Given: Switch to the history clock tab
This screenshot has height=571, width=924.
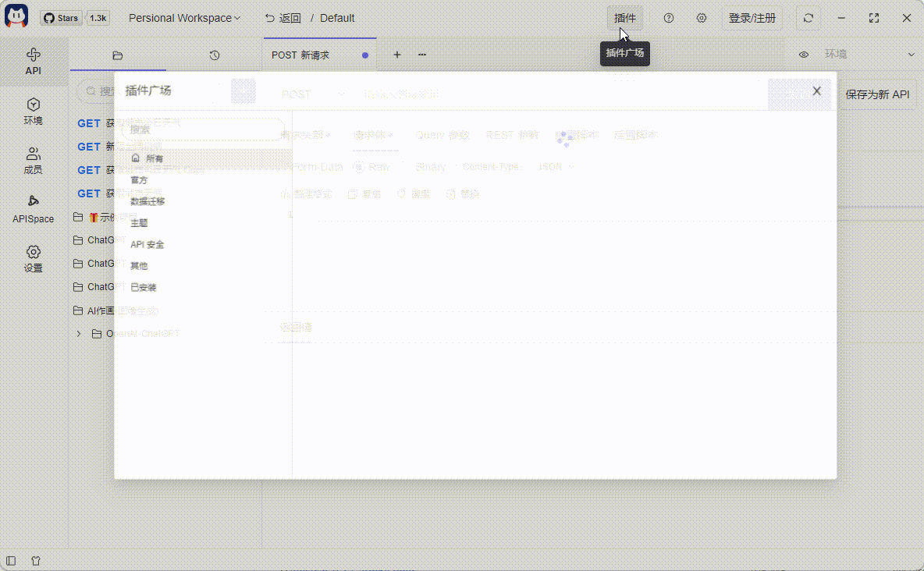Looking at the screenshot, I should (x=215, y=55).
